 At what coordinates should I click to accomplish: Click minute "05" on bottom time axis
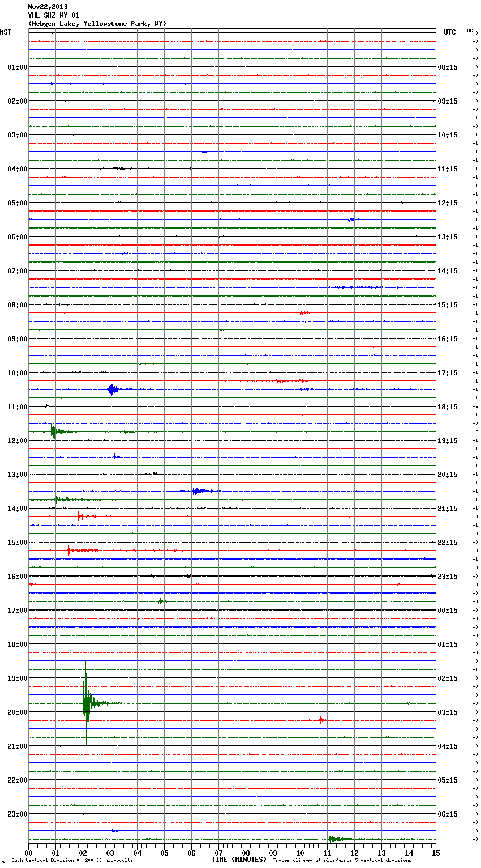(x=164, y=852)
